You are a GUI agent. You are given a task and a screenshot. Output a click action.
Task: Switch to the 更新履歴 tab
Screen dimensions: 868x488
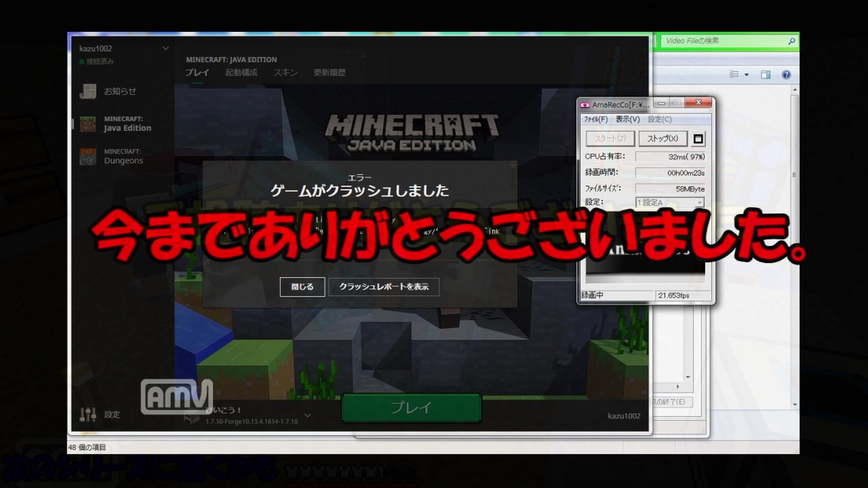[330, 73]
